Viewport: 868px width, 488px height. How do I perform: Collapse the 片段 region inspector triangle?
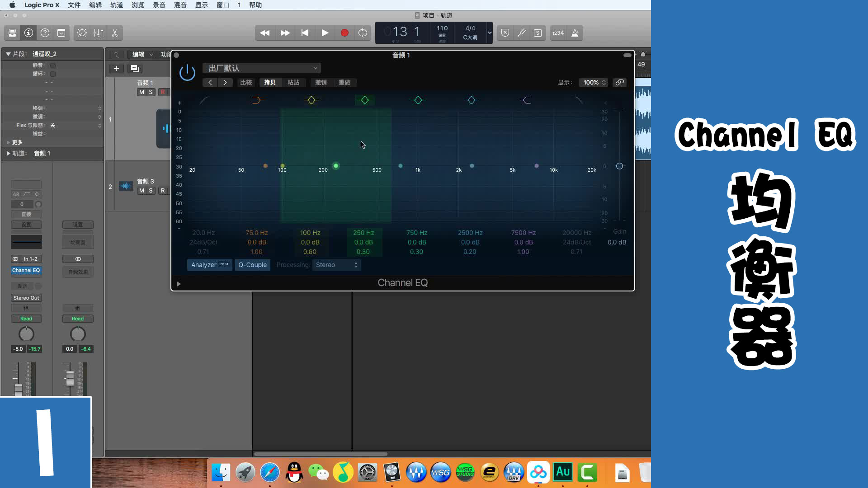(x=8, y=54)
